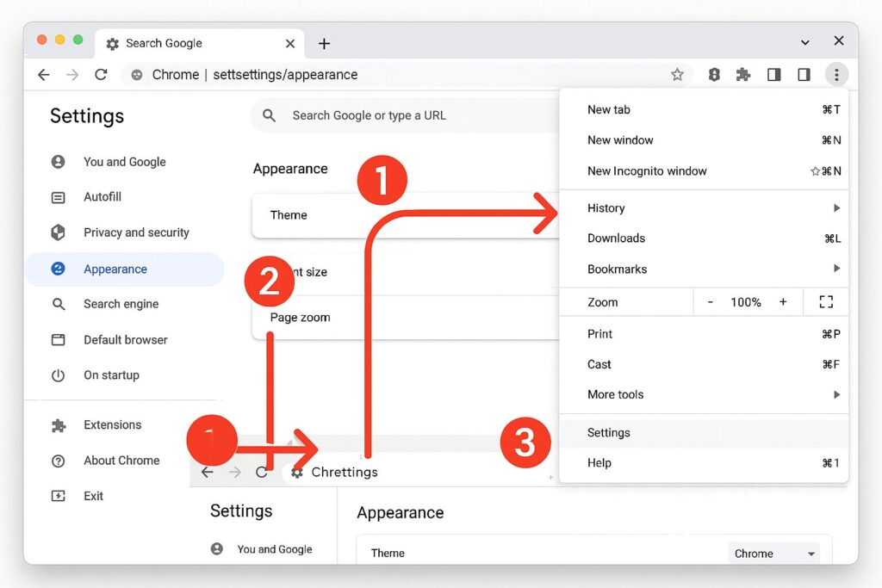882x588 pixels.
Task: Click the tab search chevron in title bar
Action: tap(805, 42)
